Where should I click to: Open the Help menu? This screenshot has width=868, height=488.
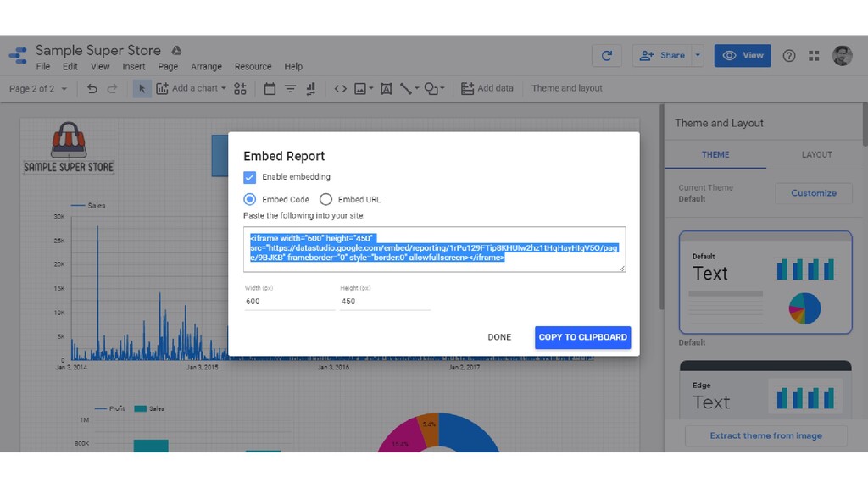[293, 67]
